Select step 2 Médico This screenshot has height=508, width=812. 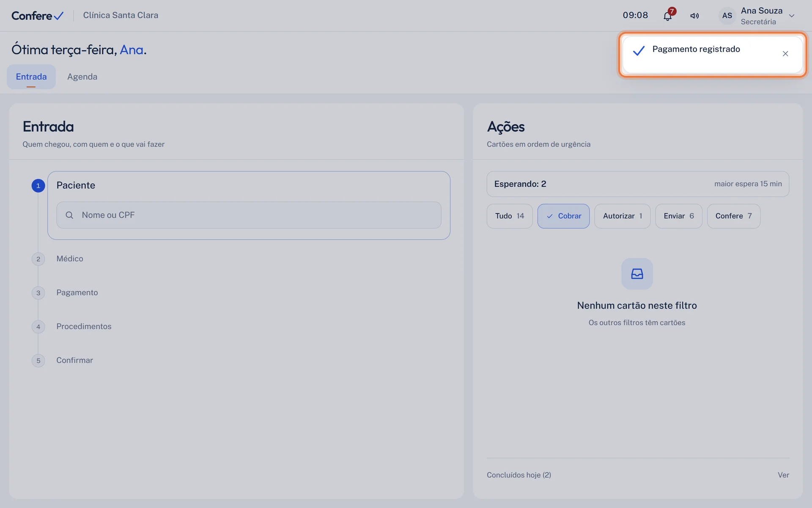70,259
